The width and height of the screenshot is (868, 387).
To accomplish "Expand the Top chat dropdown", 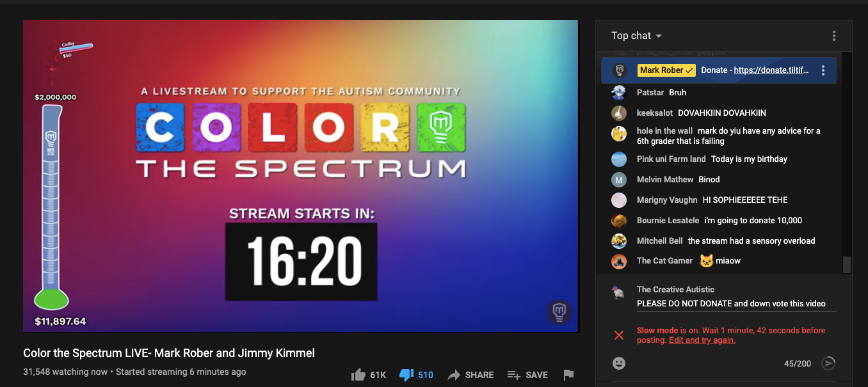I will tap(636, 36).
